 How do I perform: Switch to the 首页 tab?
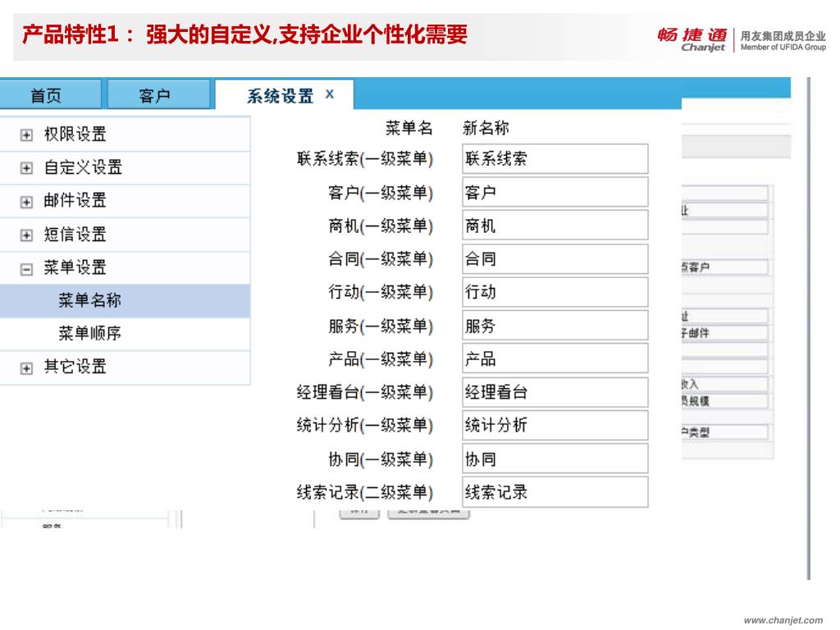[x=49, y=95]
